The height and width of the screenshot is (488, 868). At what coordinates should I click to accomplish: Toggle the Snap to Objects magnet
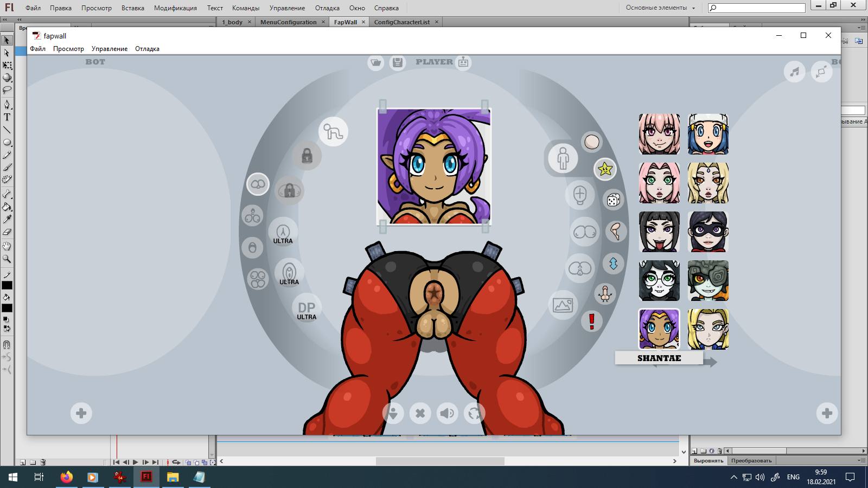click(7, 344)
